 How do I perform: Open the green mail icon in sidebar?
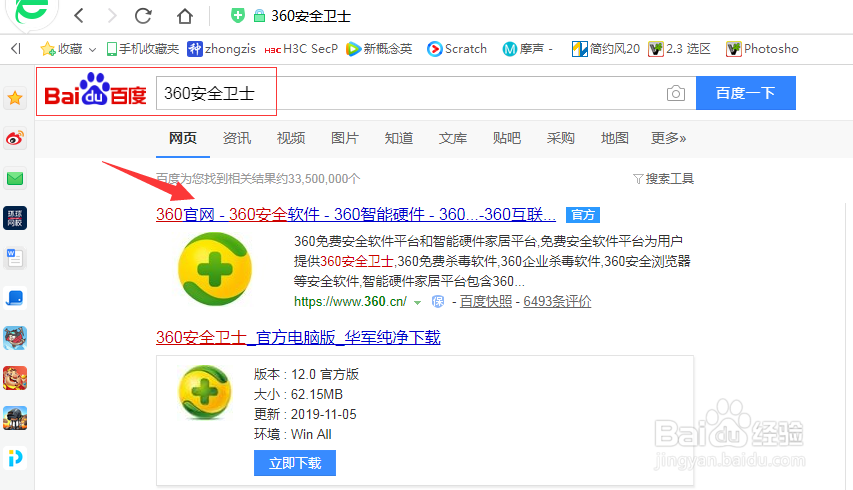click(15, 178)
